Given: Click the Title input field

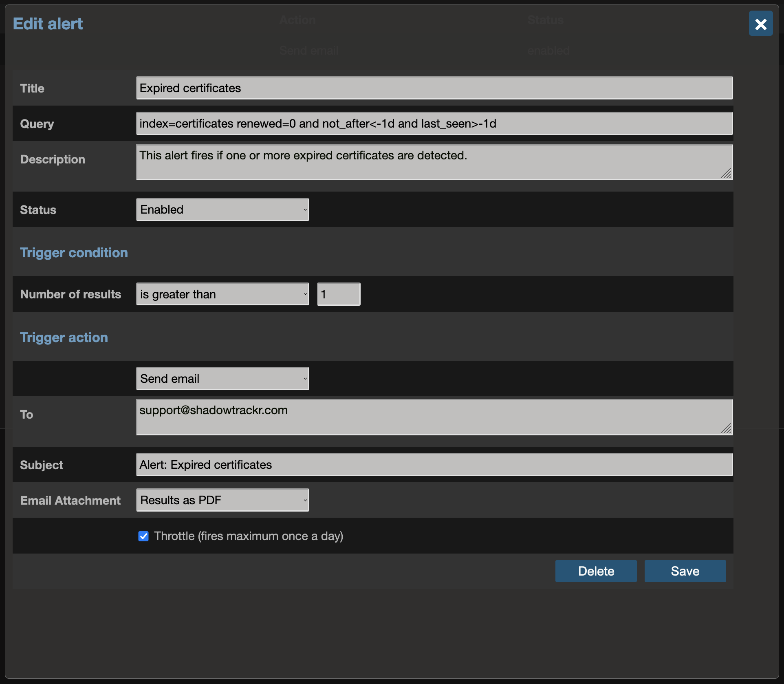Looking at the screenshot, I should point(434,88).
